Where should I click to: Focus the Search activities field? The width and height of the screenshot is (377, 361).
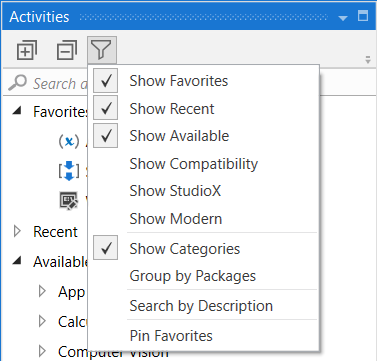click(60, 83)
